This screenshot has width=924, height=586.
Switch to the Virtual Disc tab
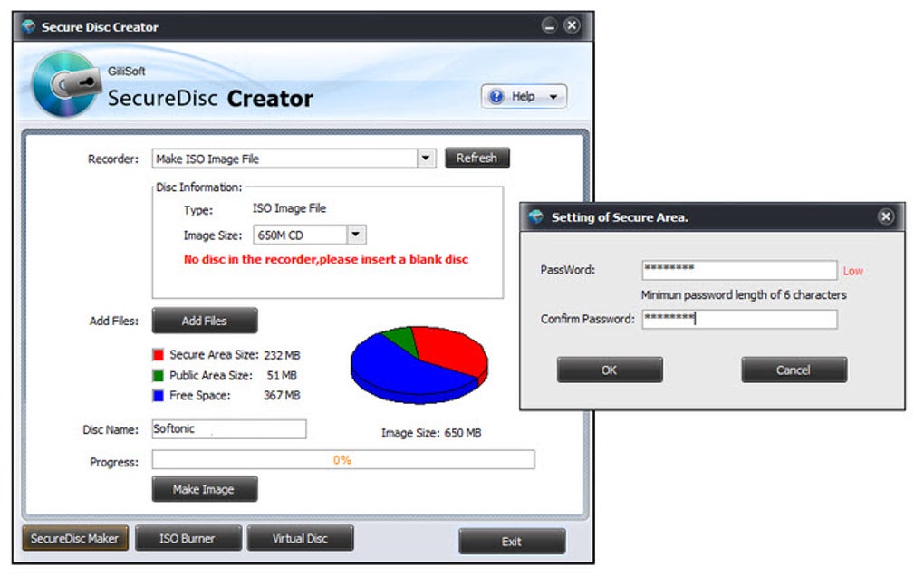[x=300, y=538]
